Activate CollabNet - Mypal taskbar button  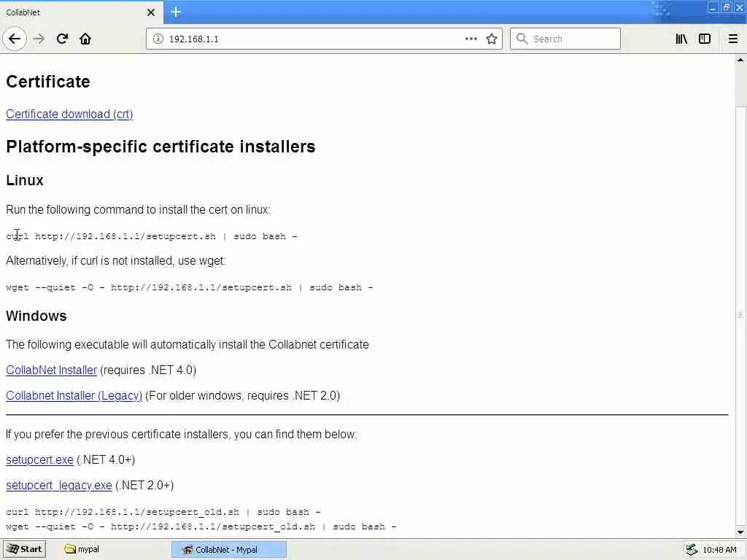point(229,550)
